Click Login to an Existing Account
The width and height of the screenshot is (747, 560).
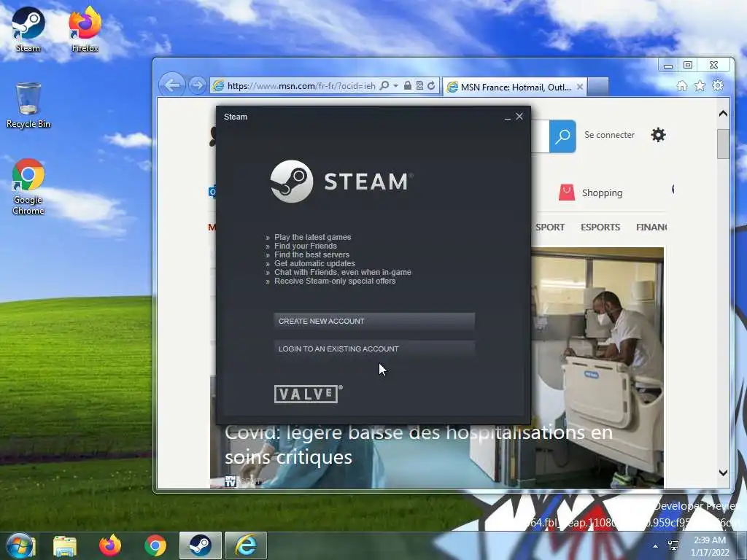point(374,349)
